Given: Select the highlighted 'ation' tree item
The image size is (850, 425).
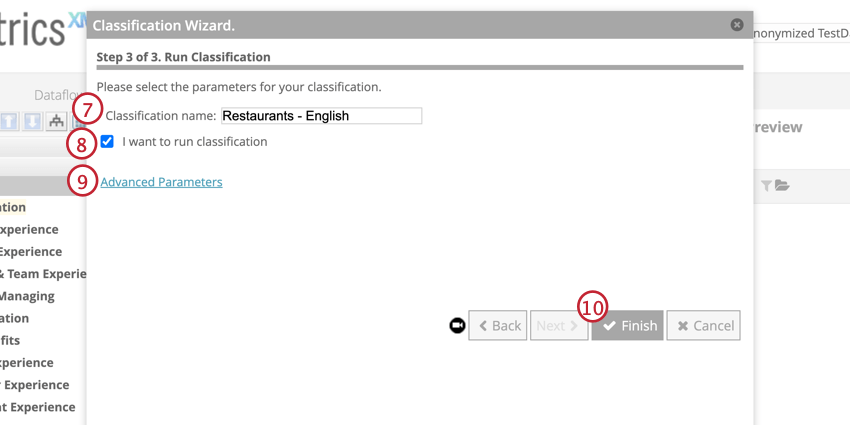Looking at the screenshot, I should point(13,207).
